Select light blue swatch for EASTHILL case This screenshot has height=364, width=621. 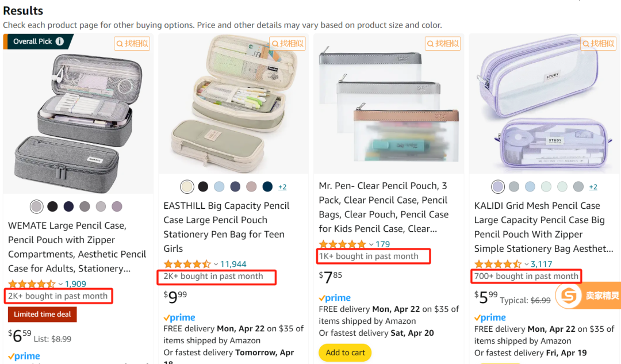tap(219, 186)
